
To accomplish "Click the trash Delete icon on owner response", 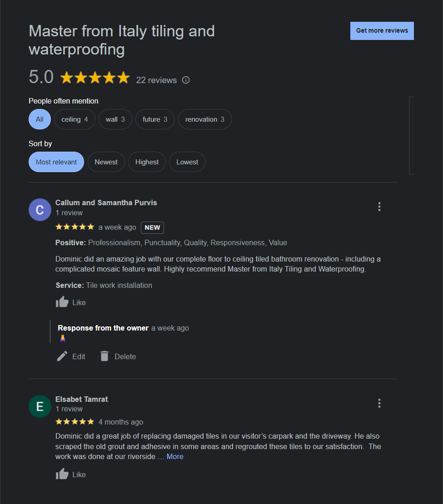I will (105, 356).
